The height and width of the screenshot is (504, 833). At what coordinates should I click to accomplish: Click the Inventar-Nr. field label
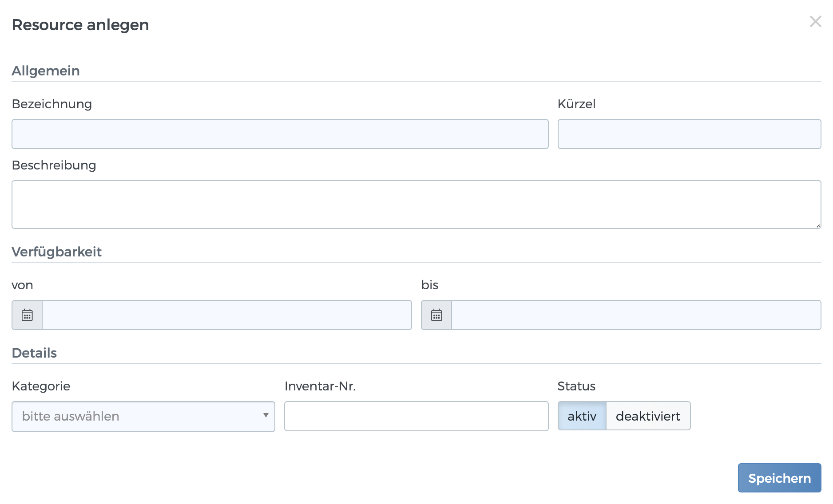320,386
